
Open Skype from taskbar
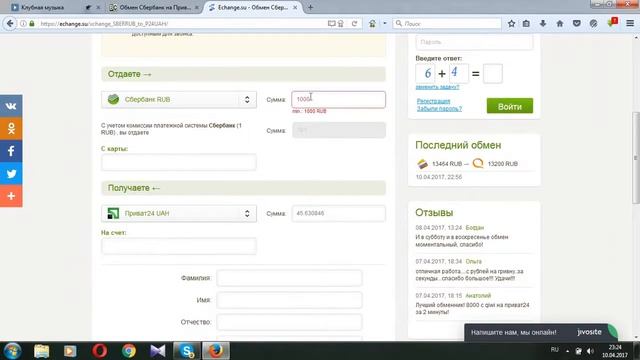(187, 351)
